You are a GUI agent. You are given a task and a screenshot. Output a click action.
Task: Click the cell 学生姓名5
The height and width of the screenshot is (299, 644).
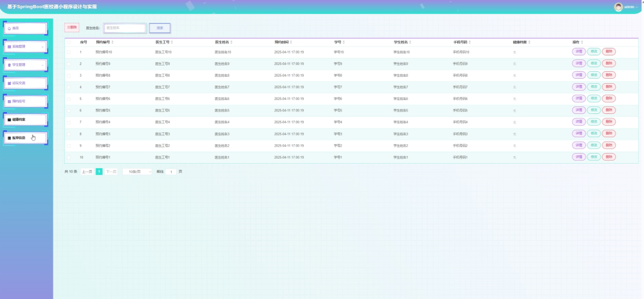point(401,111)
